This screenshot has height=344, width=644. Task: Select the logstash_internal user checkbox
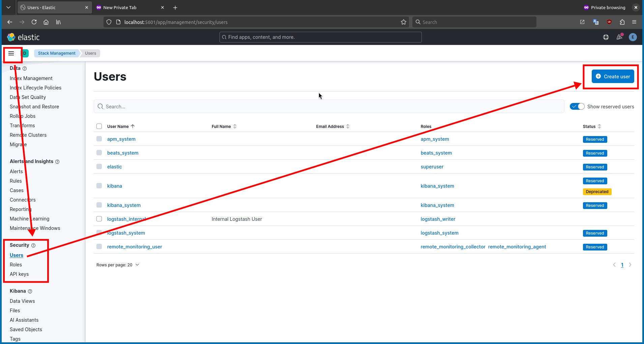coord(99,219)
